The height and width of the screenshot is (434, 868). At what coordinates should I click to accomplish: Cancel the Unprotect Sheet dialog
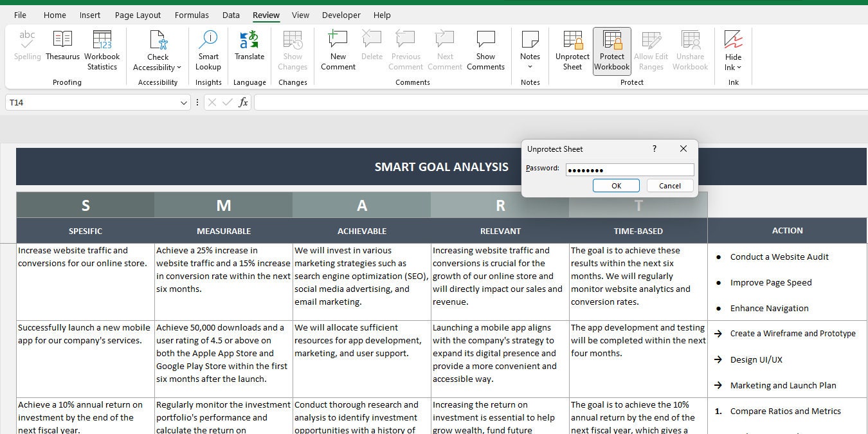click(670, 185)
